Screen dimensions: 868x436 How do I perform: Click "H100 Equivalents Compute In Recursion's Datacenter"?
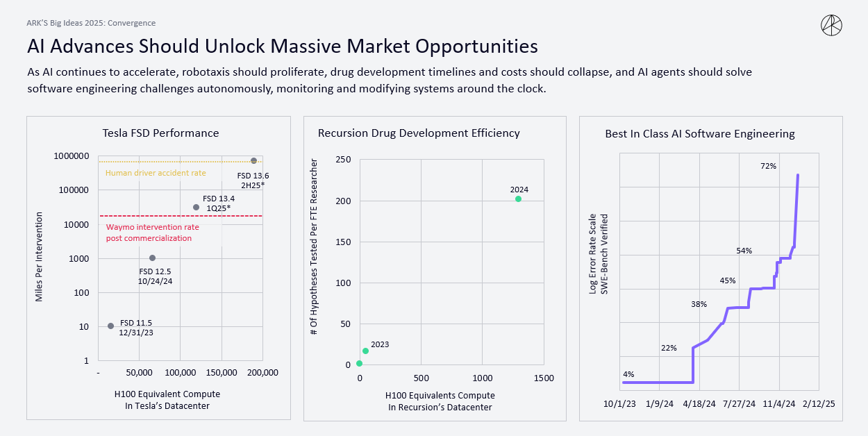pos(440,401)
